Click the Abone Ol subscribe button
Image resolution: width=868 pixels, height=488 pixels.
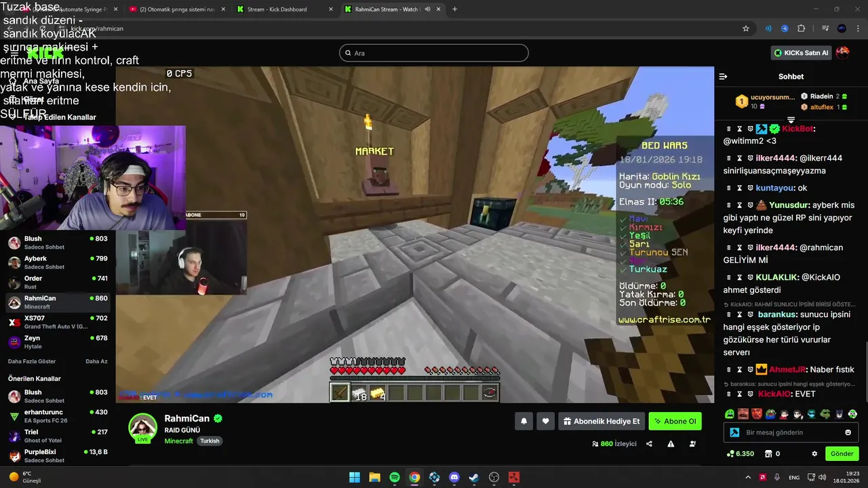[675, 421]
